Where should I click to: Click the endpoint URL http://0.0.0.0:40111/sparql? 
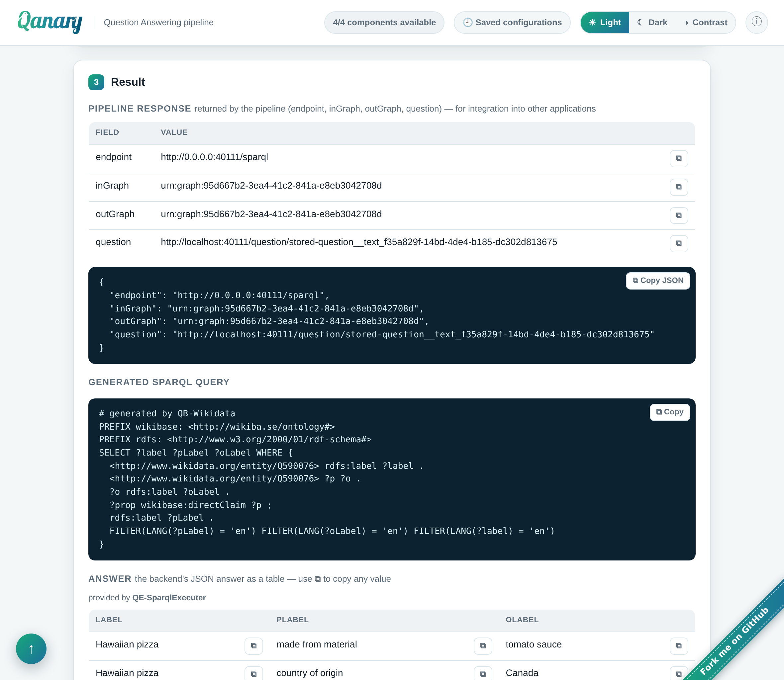pos(214,157)
